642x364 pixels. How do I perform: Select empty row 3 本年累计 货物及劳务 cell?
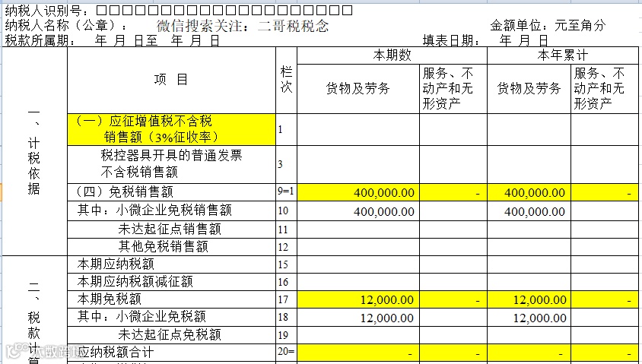[529, 164]
